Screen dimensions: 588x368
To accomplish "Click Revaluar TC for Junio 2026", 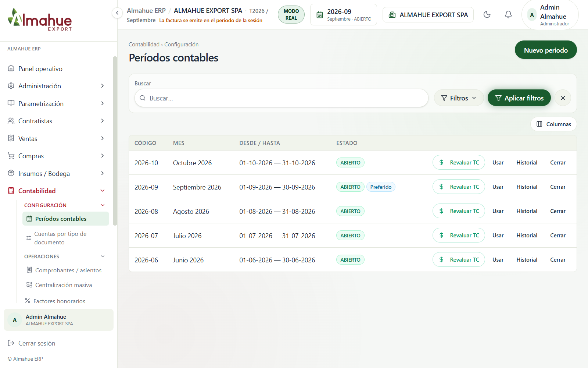I will 459,259.
